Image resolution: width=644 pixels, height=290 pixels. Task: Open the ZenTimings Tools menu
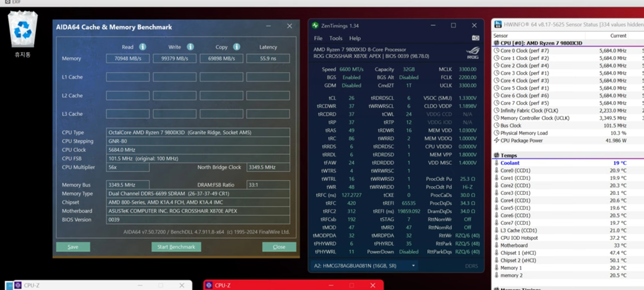336,38
